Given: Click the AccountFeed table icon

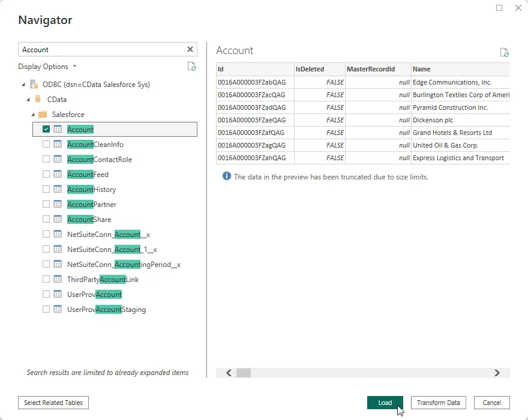Looking at the screenshot, I should pyautogui.click(x=58, y=175).
